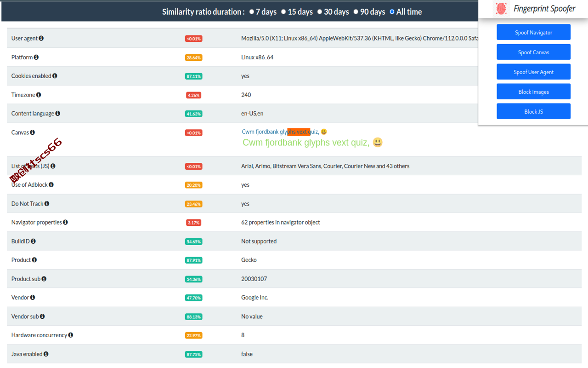The height and width of the screenshot is (368, 588).
Task: Click info icon next to Content language
Action: 58,114
